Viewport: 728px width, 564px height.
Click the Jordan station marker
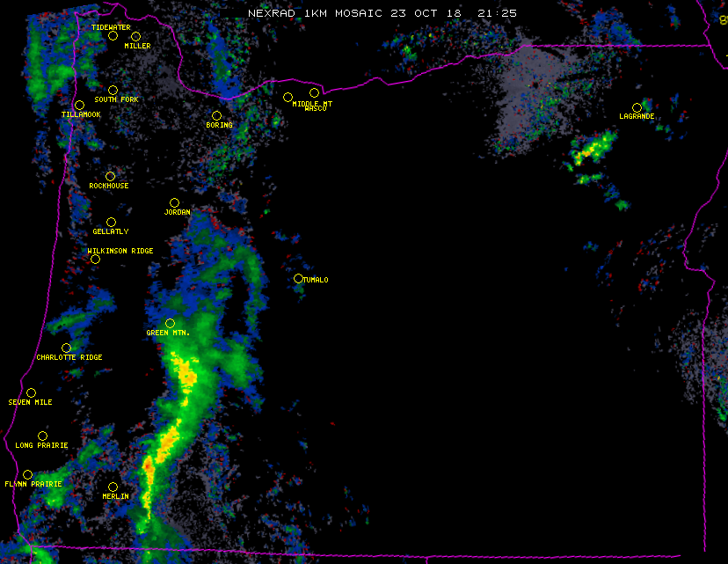[174, 203]
